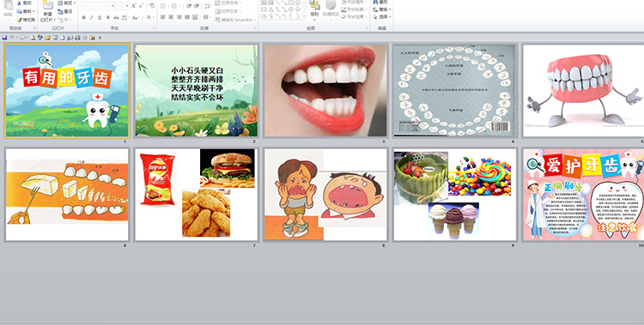Open the Select dropdown in editing group
Image resolution: width=644 pixels, height=325 pixels.
point(382,17)
